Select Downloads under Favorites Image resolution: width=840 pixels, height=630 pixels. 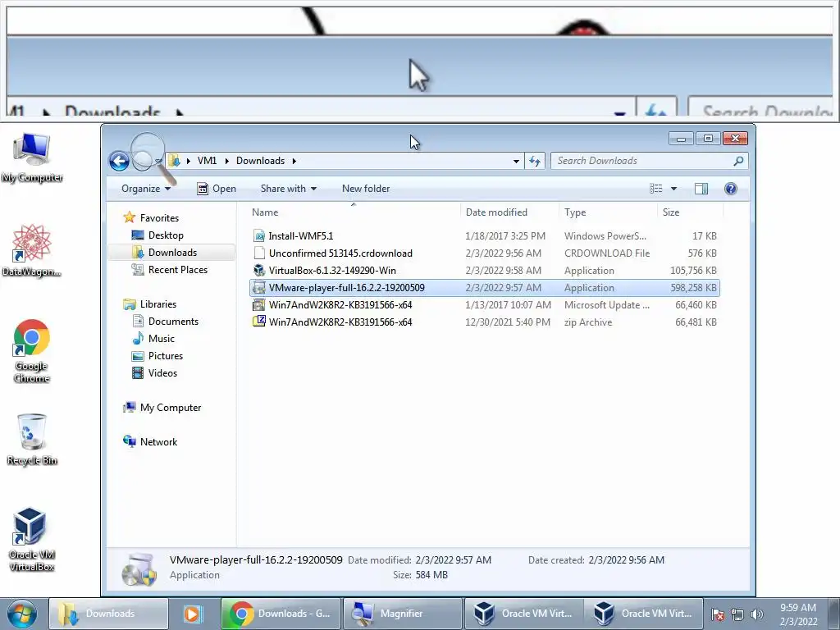172,253
